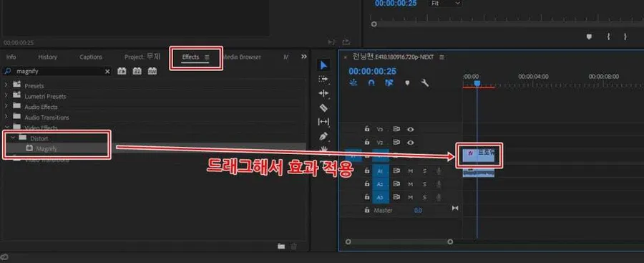Mute track A1
The height and width of the screenshot is (263, 644).
[x=410, y=171]
